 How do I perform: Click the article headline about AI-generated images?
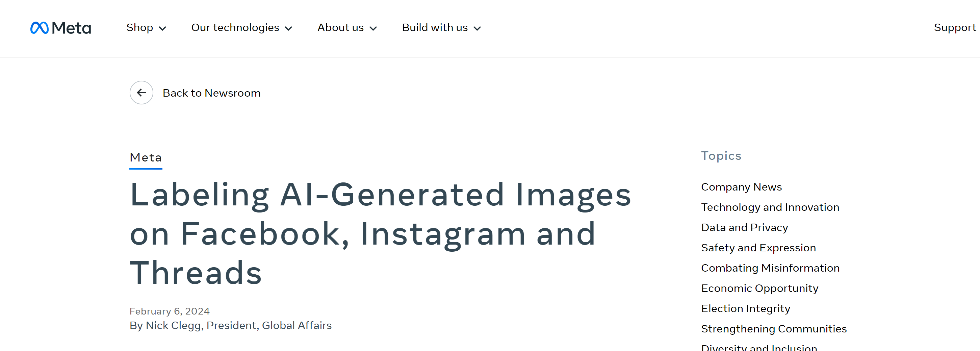coord(381,233)
